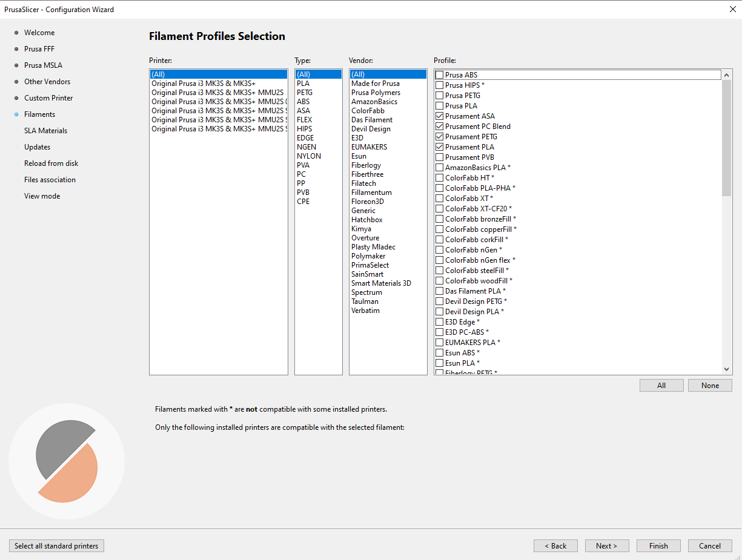Check the ColorFabb woodFill profile
The image size is (742, 560).
[x=440, y=281]
